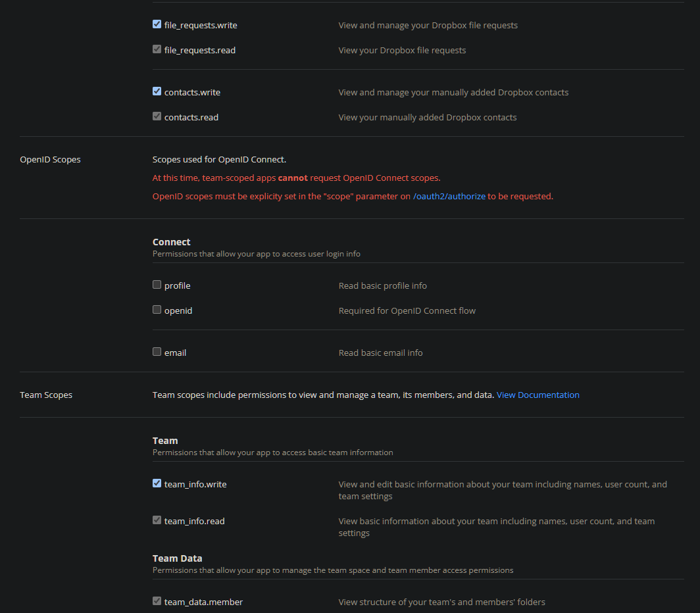Click the 'Read basic email info' description
The height and width of the screenshot is (613, 700).
380,353
